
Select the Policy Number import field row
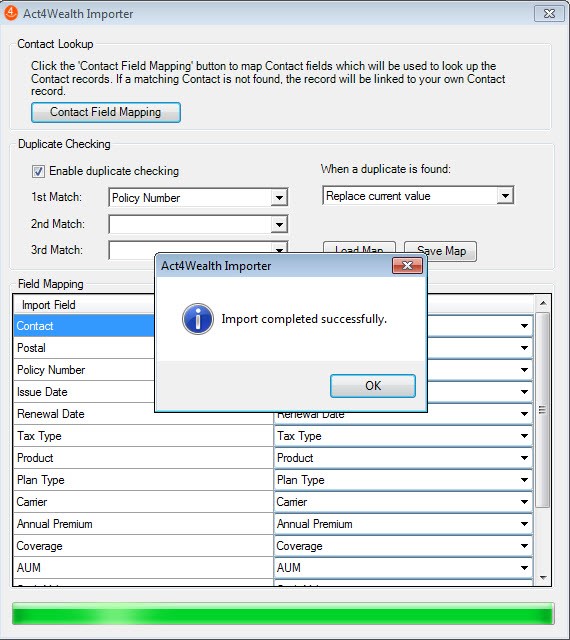(85, 370)
